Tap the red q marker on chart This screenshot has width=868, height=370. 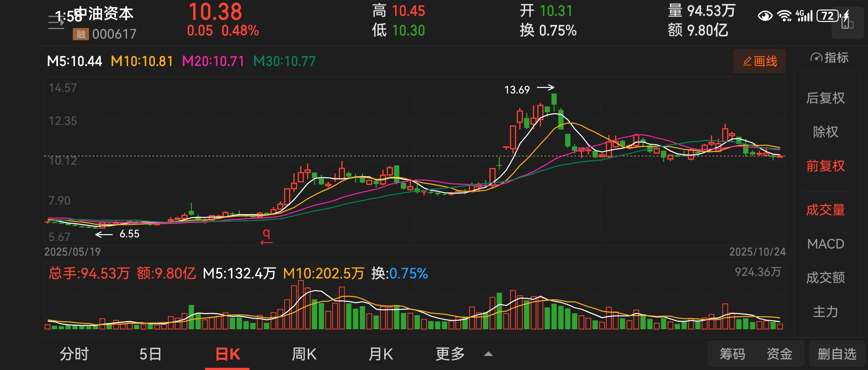click(267, 236)
